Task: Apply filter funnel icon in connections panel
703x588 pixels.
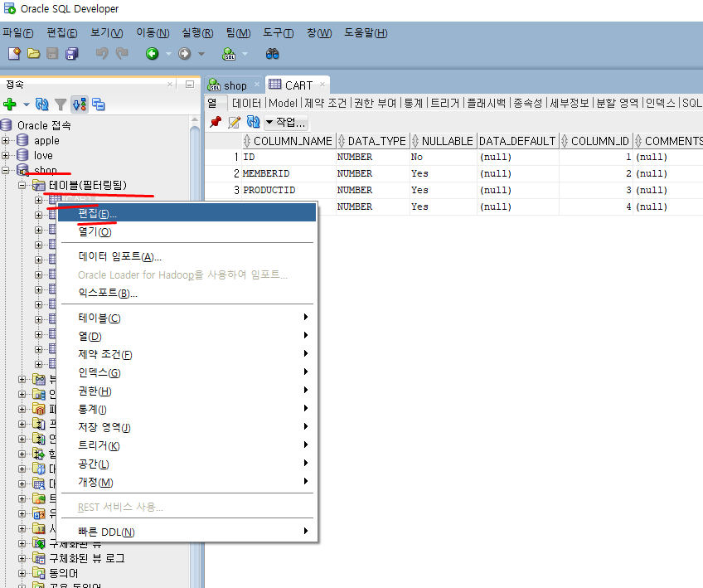Action: click(61, 104)
